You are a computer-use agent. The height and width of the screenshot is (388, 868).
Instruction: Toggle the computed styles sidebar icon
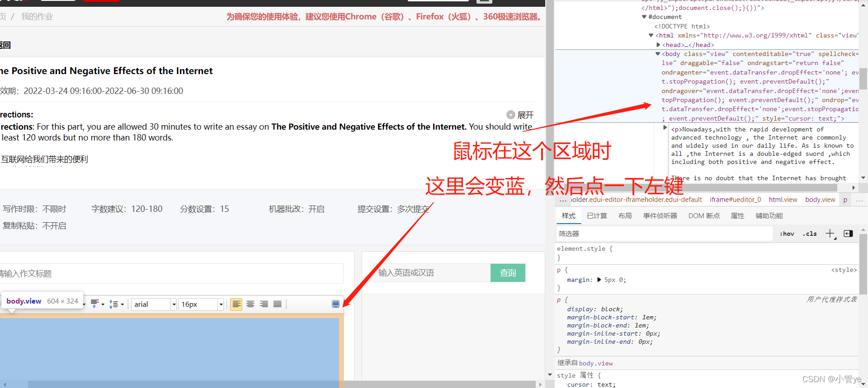pyautogui.click(x=848, y=234)
